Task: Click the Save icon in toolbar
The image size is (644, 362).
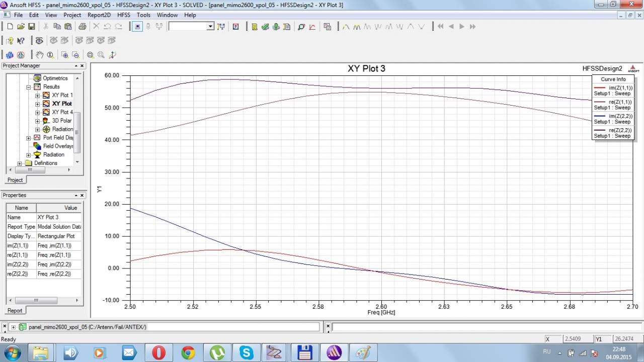Action: click(31, 27)
